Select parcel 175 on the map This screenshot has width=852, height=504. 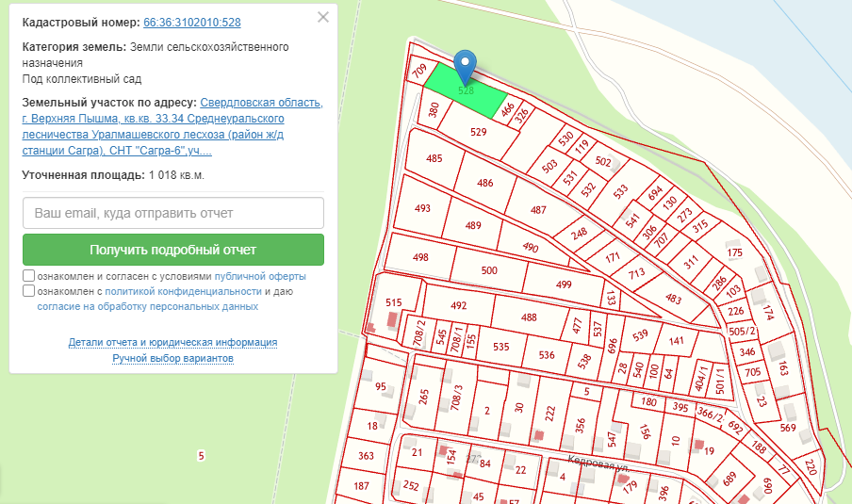[734, 252]
